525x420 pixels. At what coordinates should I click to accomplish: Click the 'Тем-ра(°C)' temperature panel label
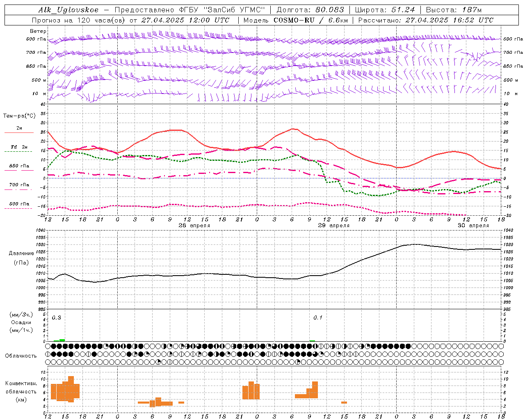pos(19,116)
